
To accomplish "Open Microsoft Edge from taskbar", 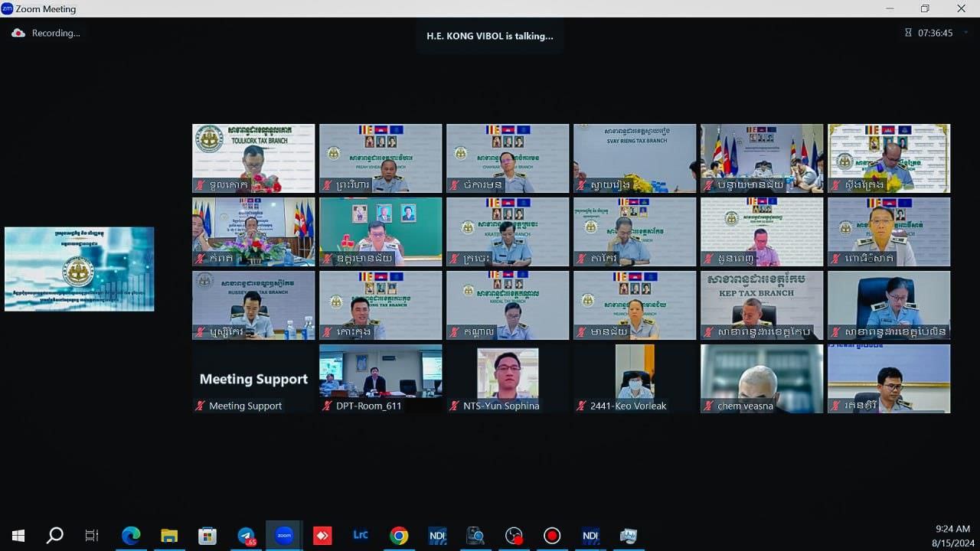I will (x=131, y=536).
